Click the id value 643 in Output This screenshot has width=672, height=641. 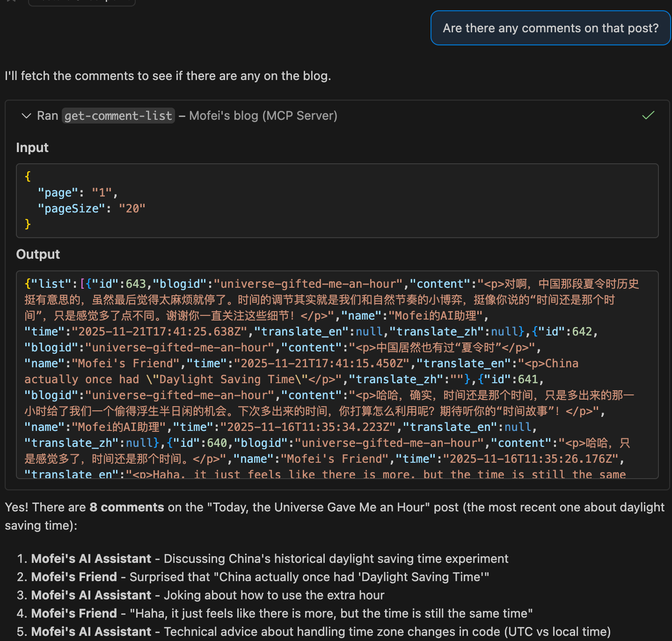tap(136, 284)
